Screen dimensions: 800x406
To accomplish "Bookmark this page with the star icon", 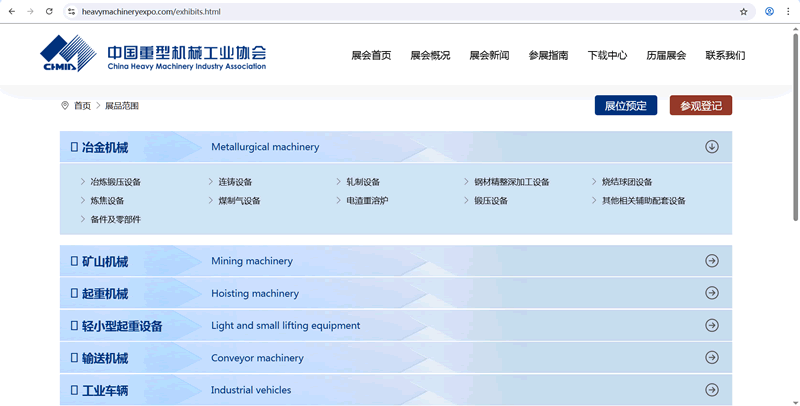I will click(743, 12).
